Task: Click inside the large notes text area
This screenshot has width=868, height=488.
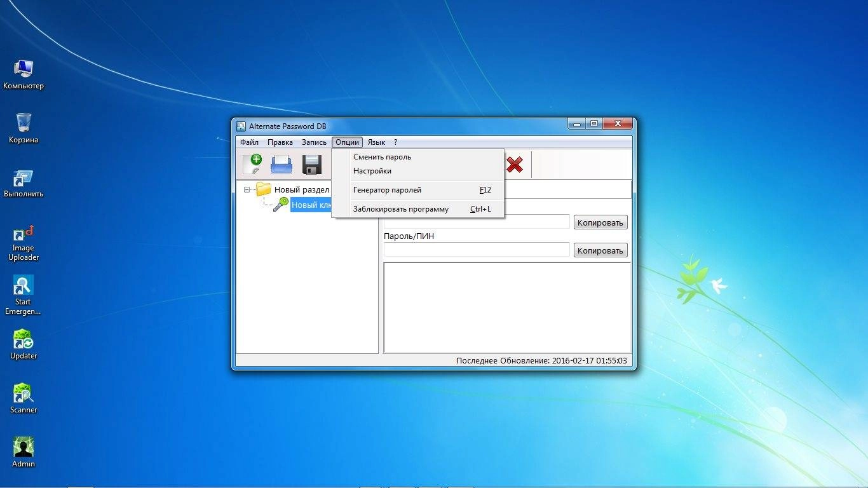Action: 507,307
